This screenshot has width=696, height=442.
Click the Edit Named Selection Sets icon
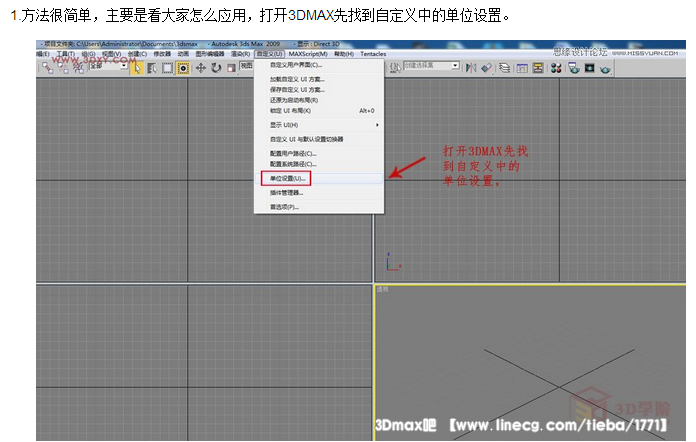(395, 67)
